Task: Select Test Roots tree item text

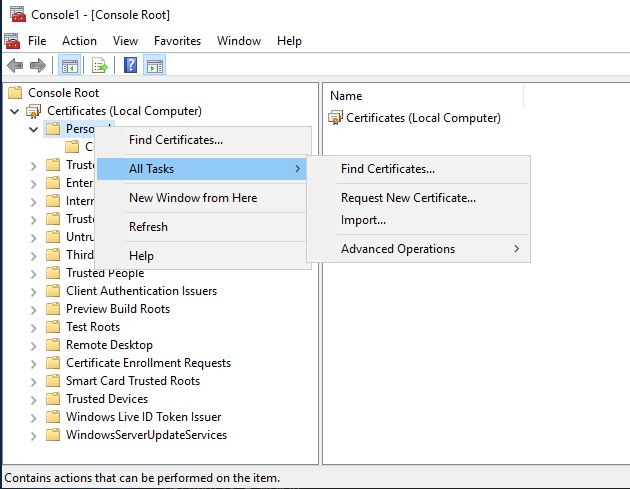Action: point(93,327)
